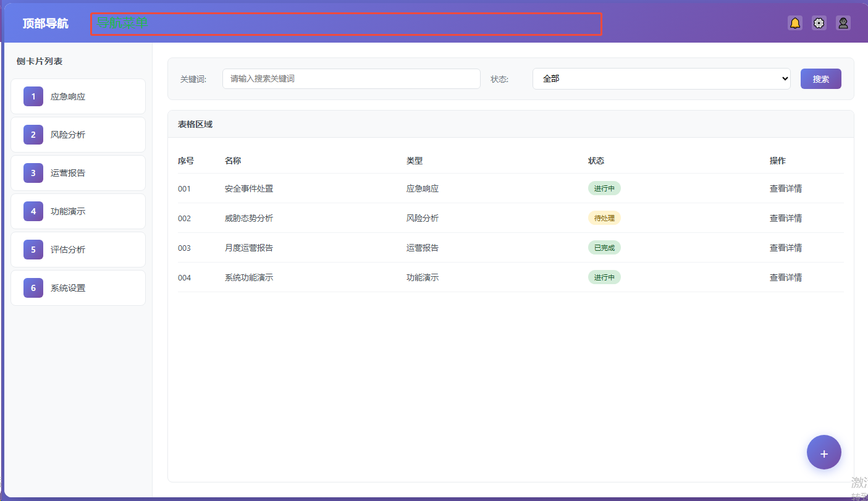Open 系统设置 in the sidebar
Screen dimensions: 868x501
tap(78, 288)
